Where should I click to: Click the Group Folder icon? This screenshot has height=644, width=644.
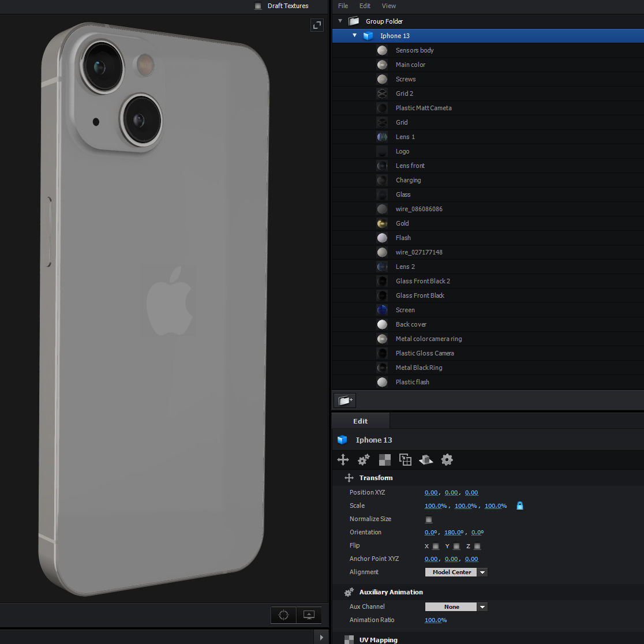coord(354,21)
